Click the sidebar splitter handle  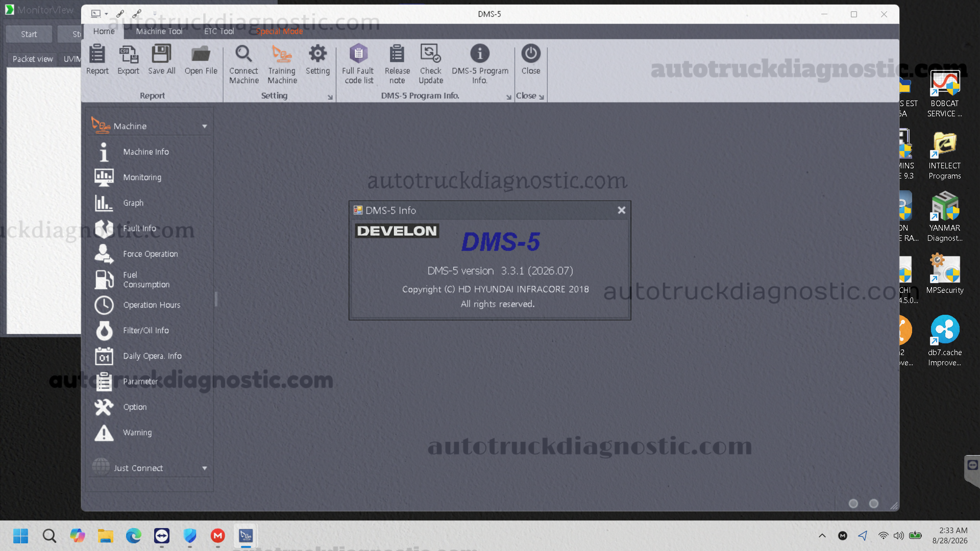click(216, 299)
